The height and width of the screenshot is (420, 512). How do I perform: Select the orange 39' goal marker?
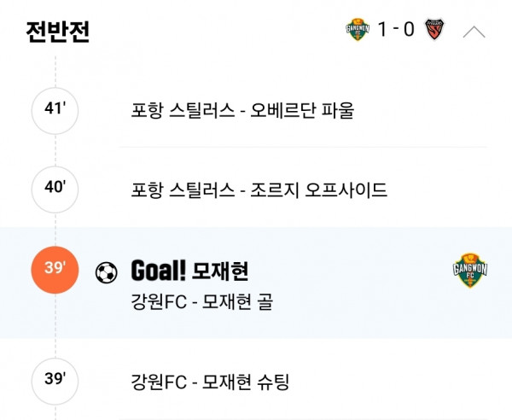point(55,269)
